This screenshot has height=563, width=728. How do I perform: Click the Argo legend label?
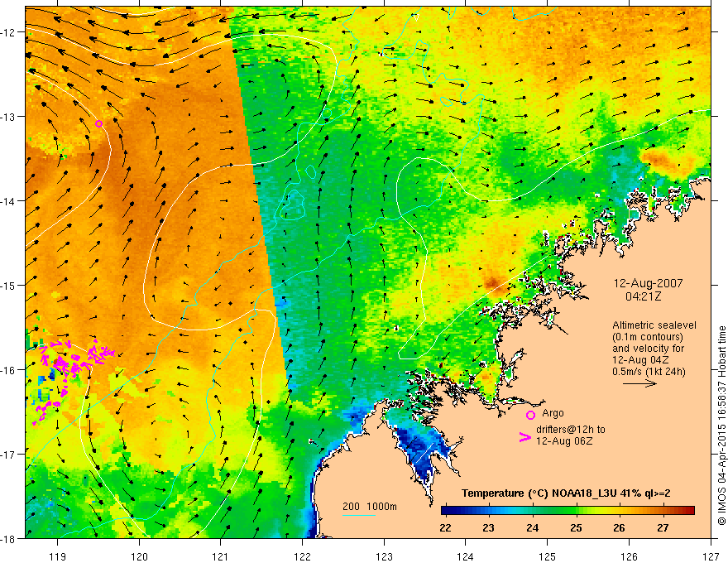[553, 413]
